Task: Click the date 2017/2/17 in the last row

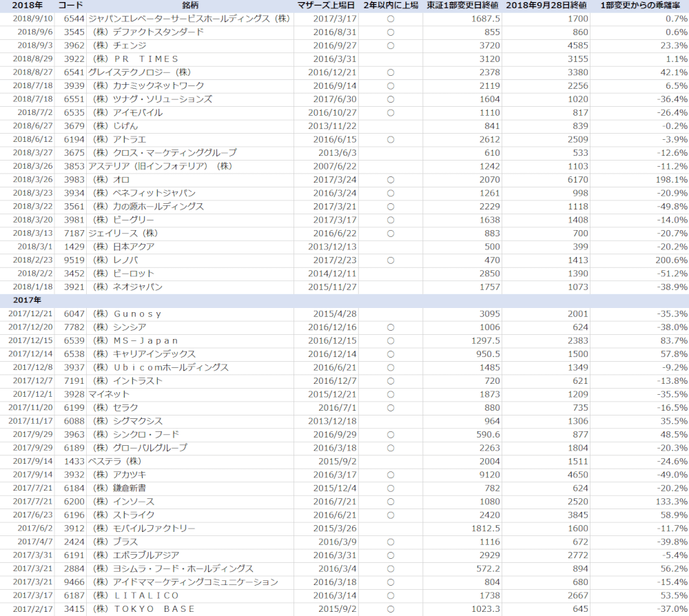Action: 32,609
